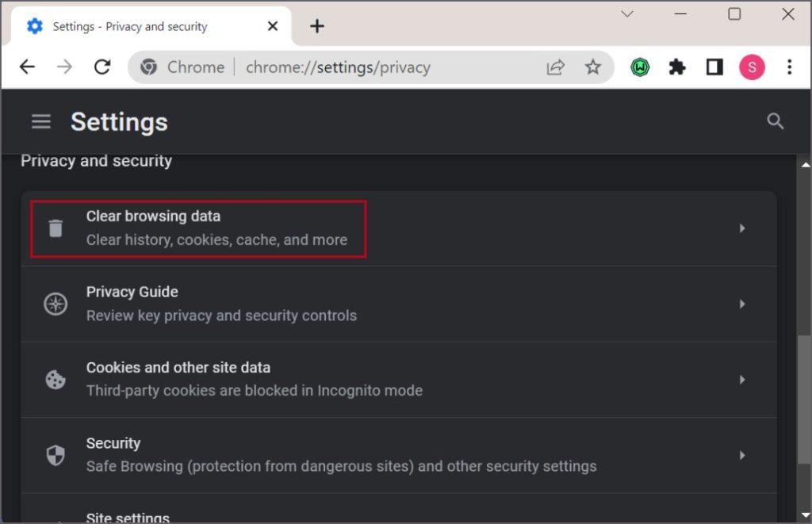Click the 'Settings' page title
812x524 pixels.
(119, 122)
